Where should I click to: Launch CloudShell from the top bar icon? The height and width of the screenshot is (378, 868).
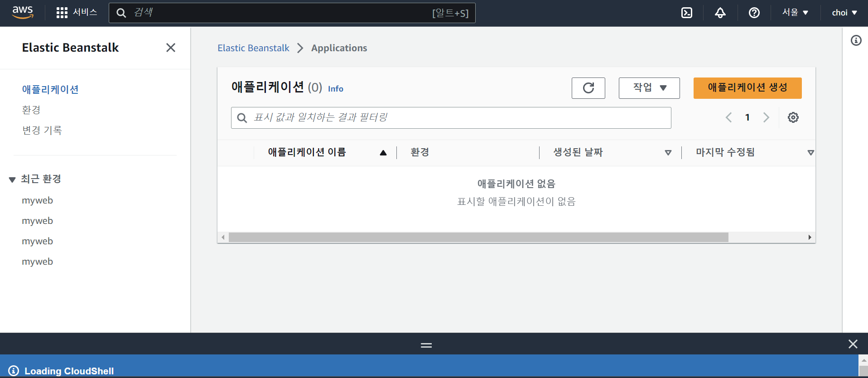687,13
